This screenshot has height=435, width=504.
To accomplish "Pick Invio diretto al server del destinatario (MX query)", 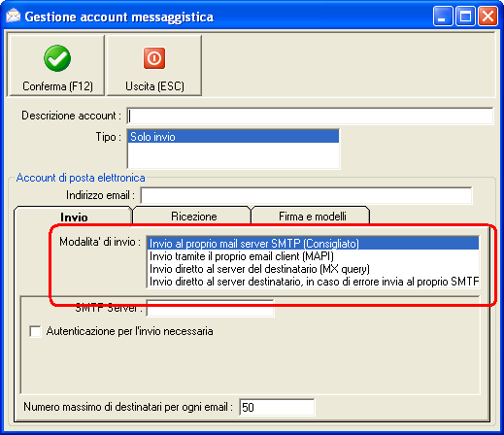I will [313, 269].
